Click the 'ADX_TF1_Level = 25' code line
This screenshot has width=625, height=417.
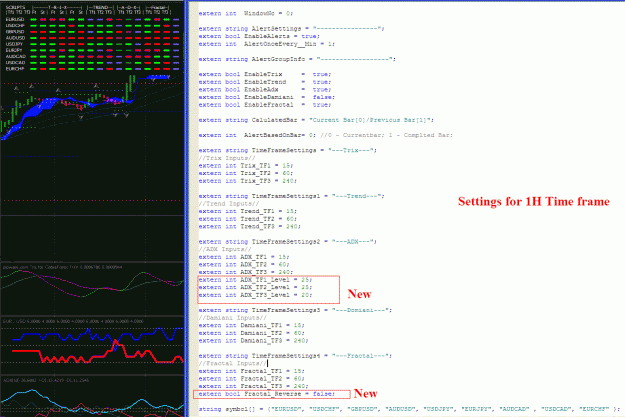pos(255,280)
